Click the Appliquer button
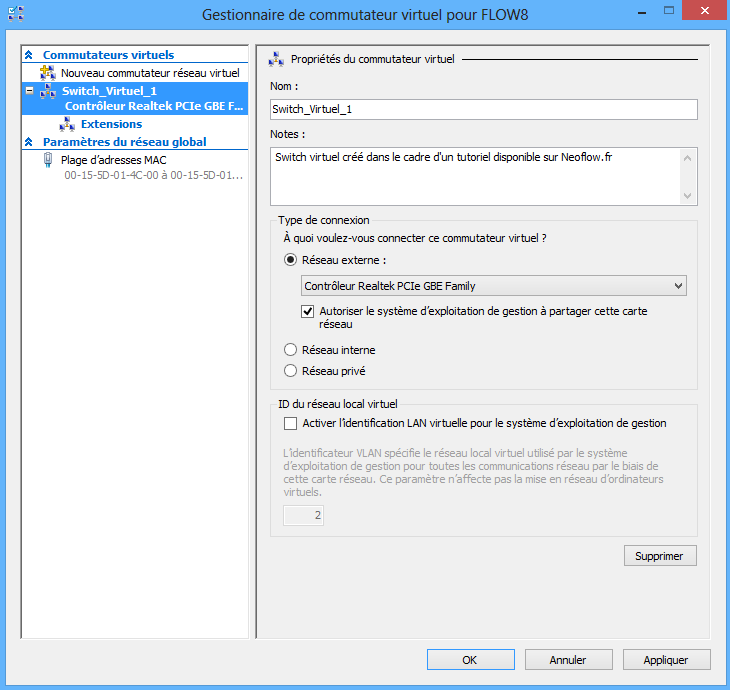Screen dimensions: 730x690 point(666,660)
